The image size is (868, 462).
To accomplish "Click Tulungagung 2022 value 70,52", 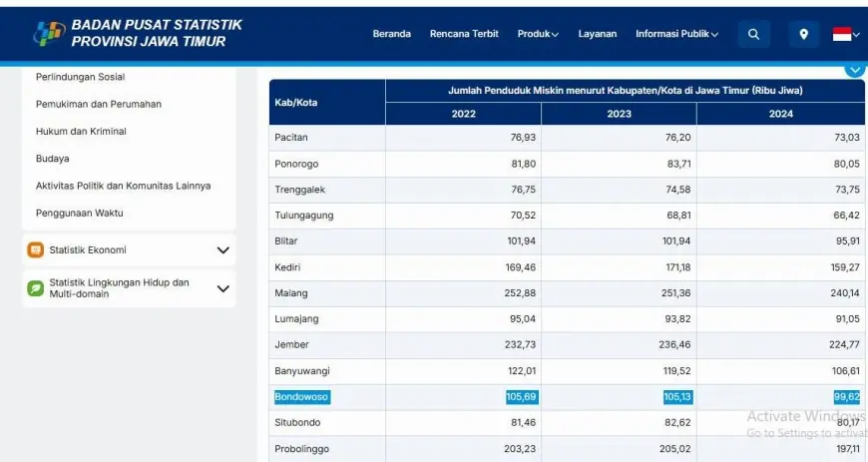I will 523,216.
